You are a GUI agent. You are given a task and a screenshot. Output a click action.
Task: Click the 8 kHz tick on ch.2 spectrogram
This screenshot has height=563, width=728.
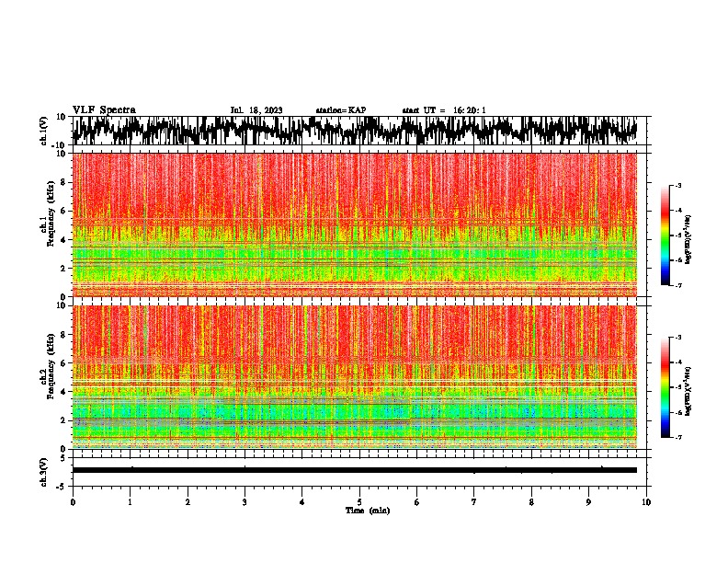63,335
